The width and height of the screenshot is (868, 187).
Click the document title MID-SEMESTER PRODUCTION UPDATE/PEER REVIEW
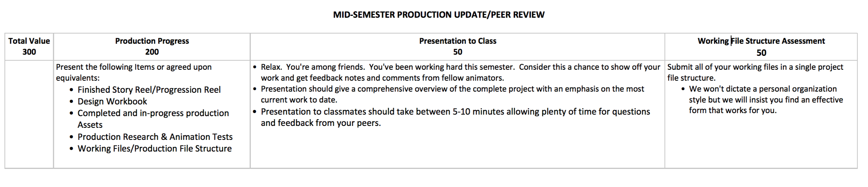[439, 15]
